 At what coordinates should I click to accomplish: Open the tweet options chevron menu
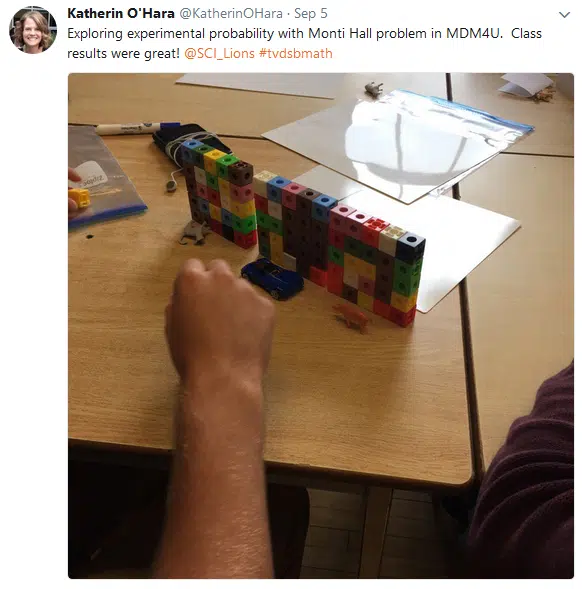point(564,15)
